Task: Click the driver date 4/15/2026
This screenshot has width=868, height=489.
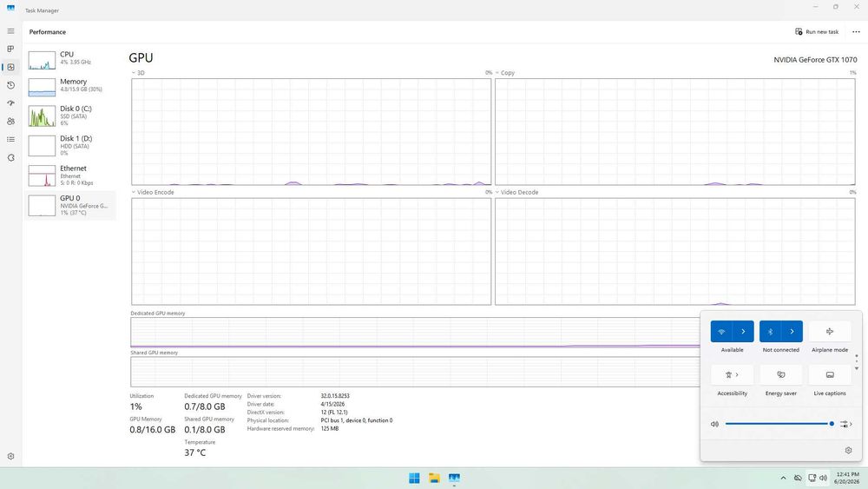Action: (x=332, y=404)
